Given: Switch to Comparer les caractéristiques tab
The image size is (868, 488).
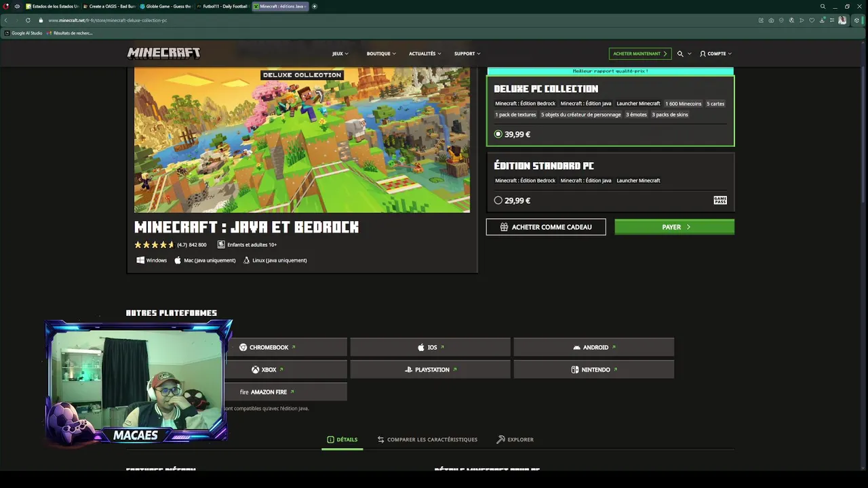Looking at the screenshot, I should tap(427, 440).
